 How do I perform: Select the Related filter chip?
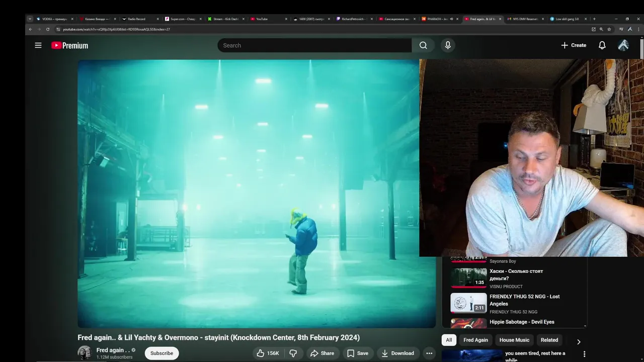(549, 340)
